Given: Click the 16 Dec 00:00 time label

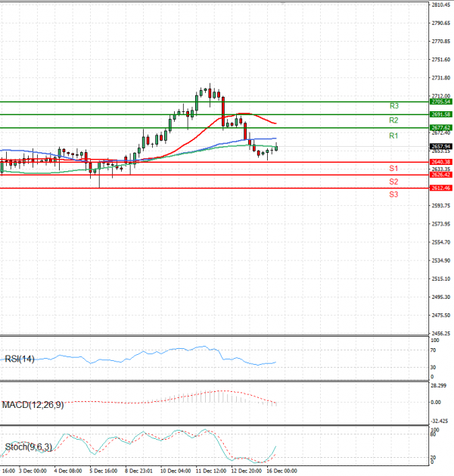Looking at the screenshot, I should tap(282, 471).
